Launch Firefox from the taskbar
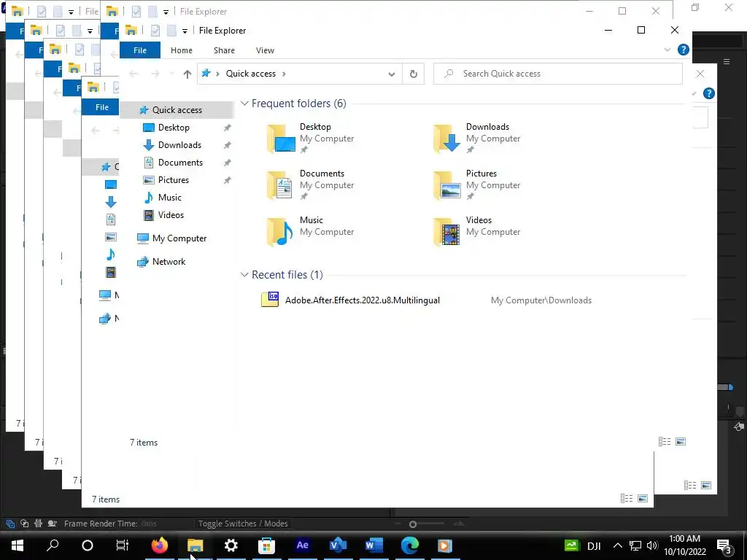 pyautogui.click(x=160, y=545)
